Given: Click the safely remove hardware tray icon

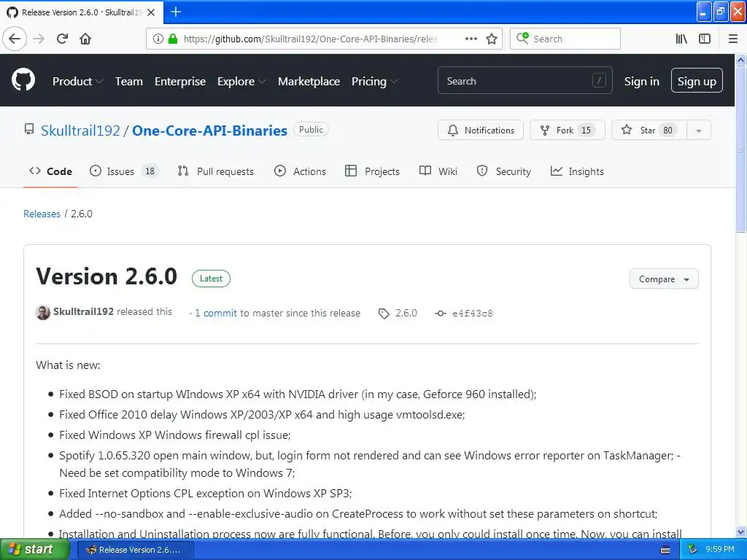Looking at the screenshot, I should (693, 550).
